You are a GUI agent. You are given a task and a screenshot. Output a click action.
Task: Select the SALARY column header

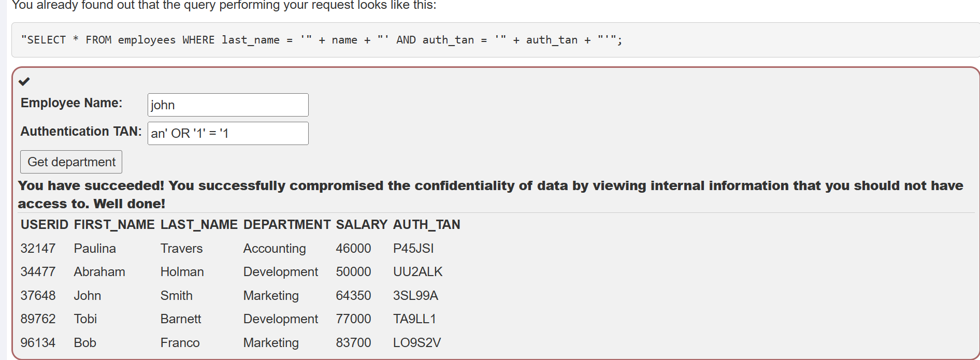(362, 224)
